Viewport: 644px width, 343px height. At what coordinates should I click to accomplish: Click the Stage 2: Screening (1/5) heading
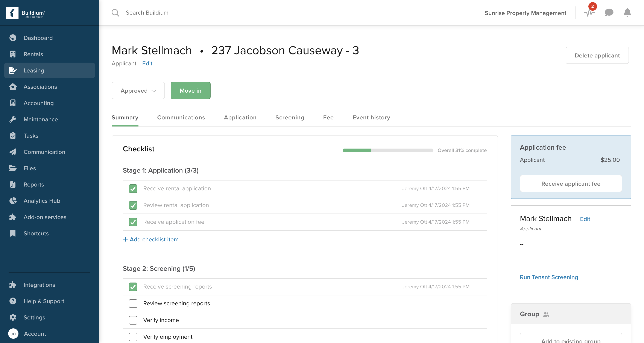point(159,268)
